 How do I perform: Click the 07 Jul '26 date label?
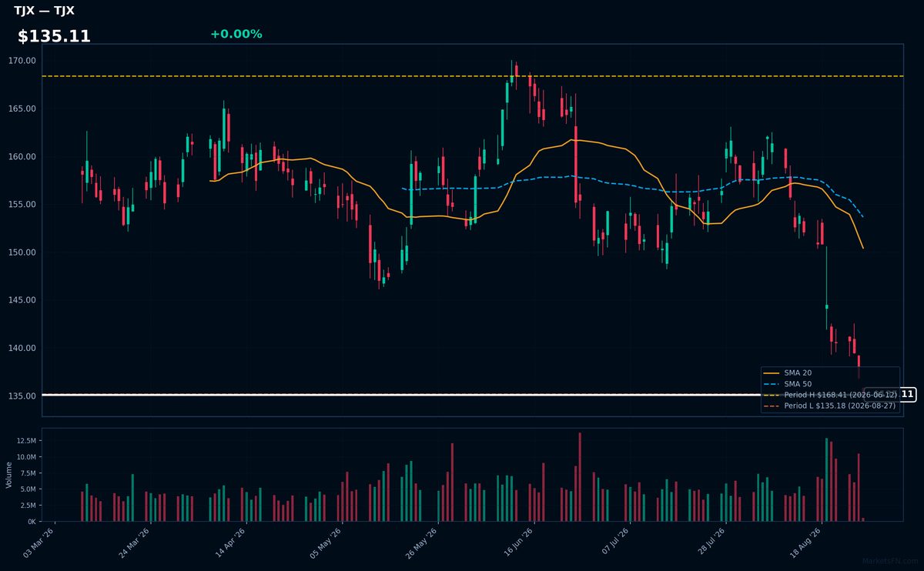click(613, 543)
